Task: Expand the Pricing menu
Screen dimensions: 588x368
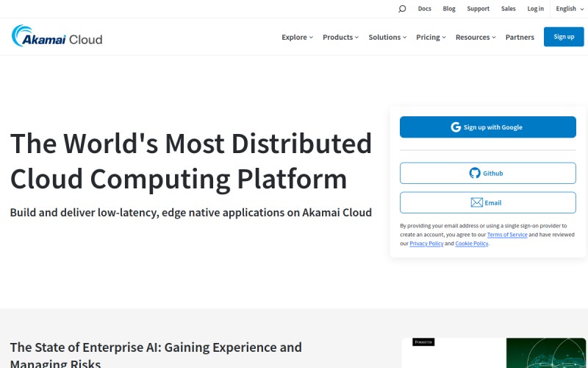Action: (431, 38)
